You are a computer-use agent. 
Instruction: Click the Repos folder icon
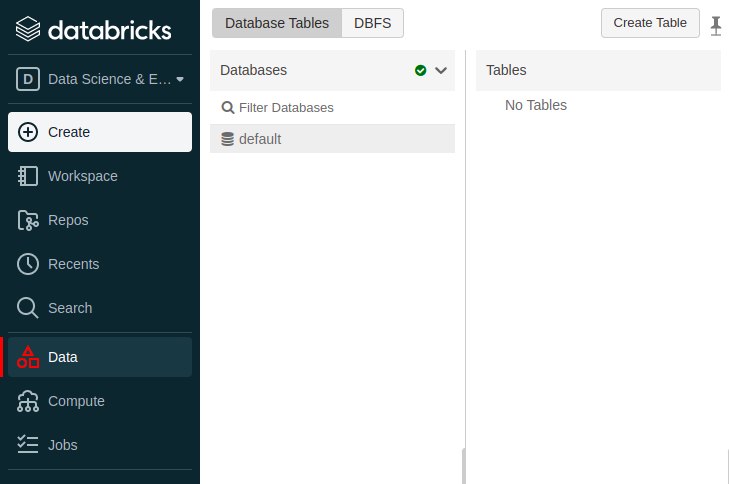pyautogui.click(x=28, y=220)
